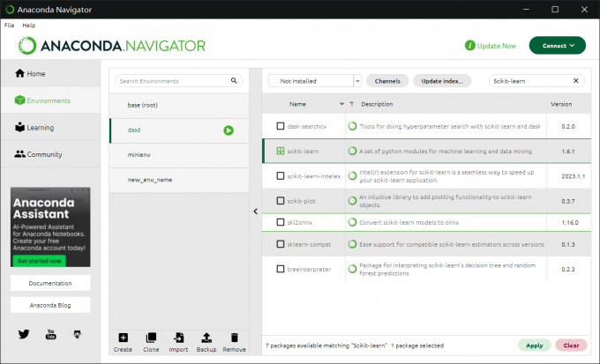Check the dask-searchcv package checkbox

pos(281,126)
